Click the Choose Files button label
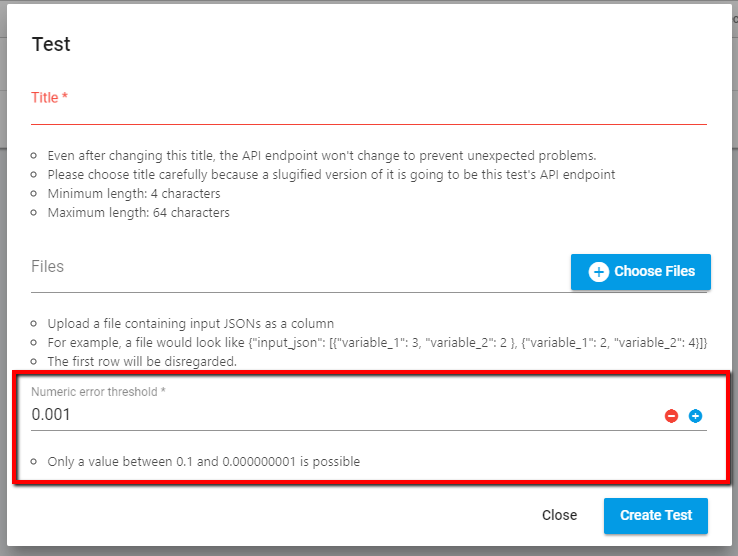Screen dimensions: 738x556 [654, 271]
